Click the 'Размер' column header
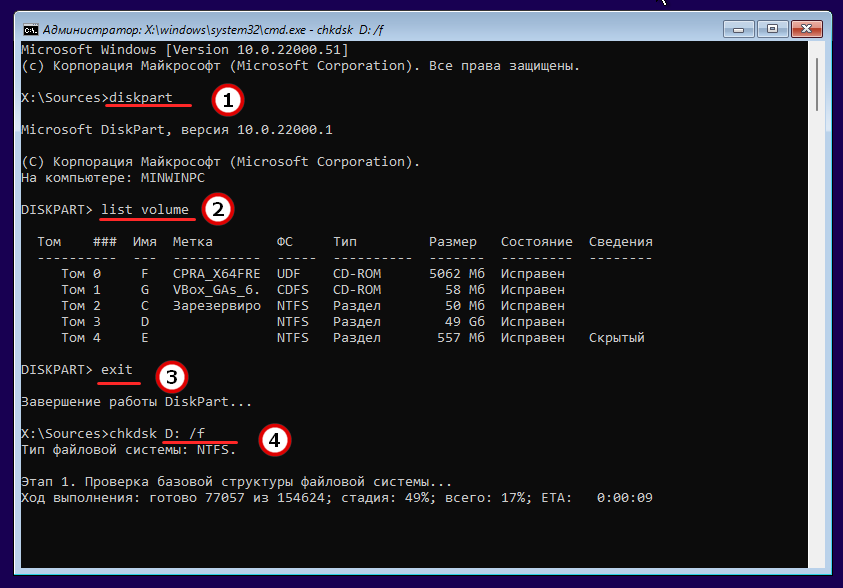The width and height of the screenshot is (843, 588). tap(453, 242)
